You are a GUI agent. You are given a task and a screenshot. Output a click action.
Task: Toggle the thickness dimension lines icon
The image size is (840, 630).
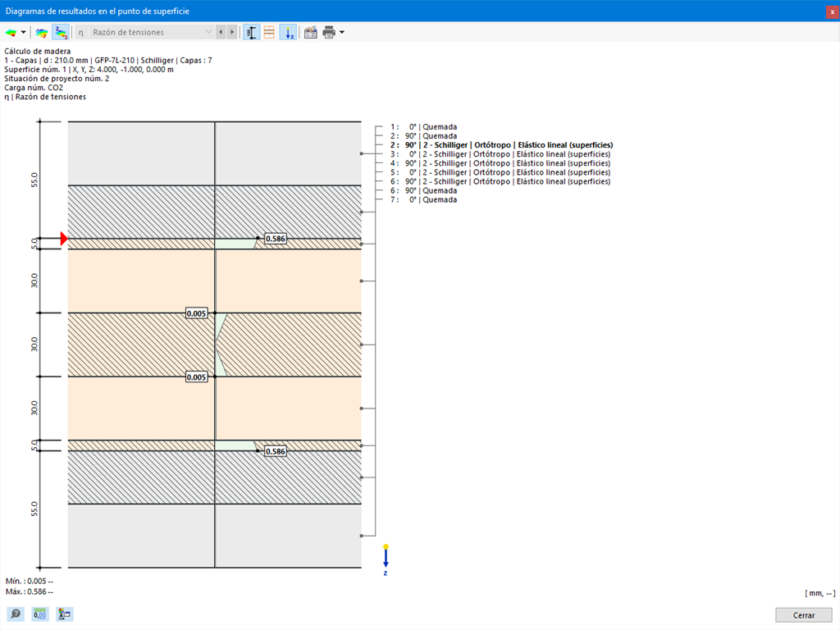pos(251,33)
